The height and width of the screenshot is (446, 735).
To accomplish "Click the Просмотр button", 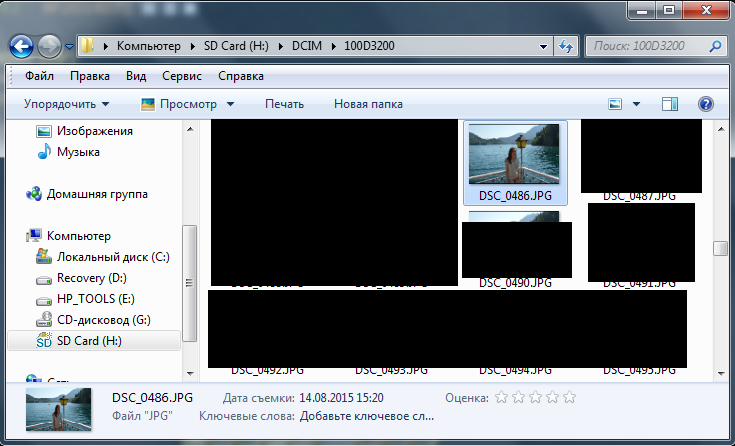I will [179, 104].
